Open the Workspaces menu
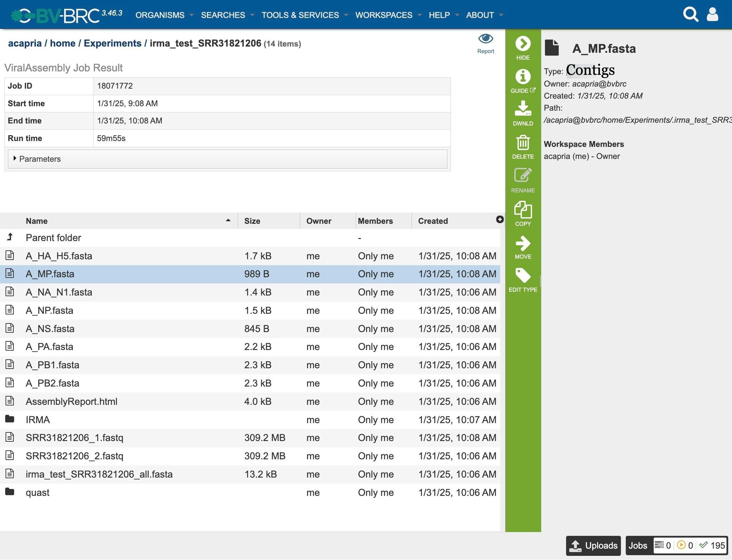The image size is (732, 560). coord(384,15)
